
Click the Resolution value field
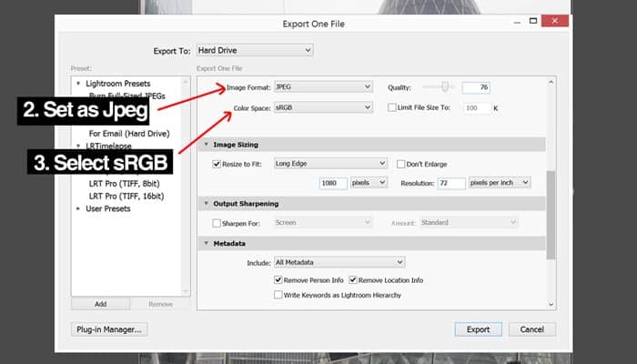coord(451,183)
